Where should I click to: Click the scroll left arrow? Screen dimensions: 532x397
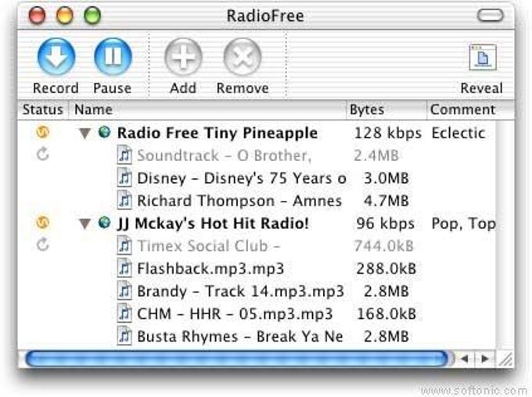[x=465, y=359]
